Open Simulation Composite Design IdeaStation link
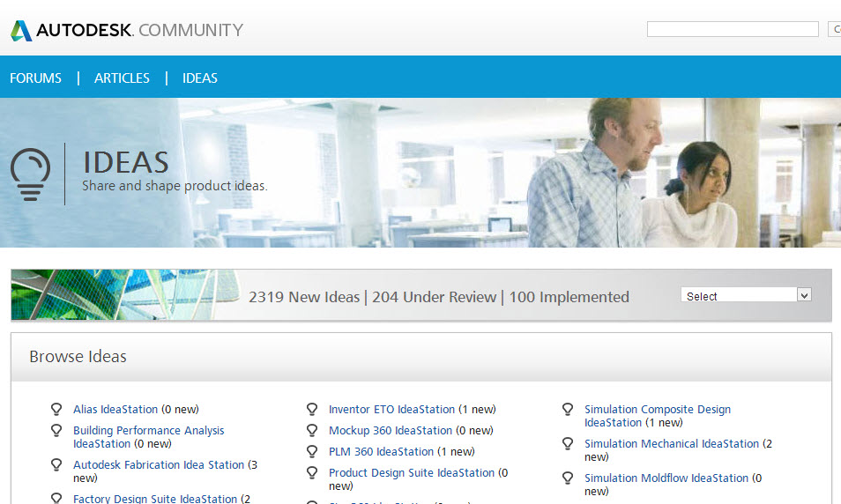 (x=658, y=416)
